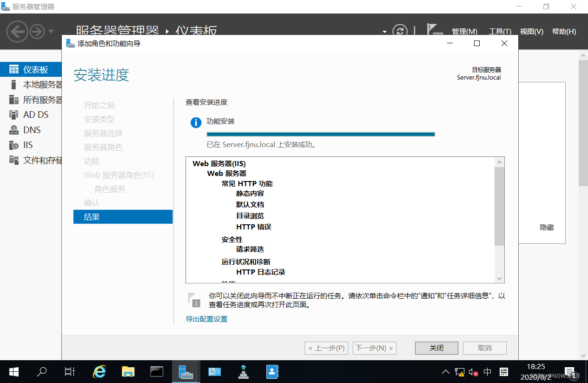Open the 管理(M) menu
Screen dimensions: 588x383
pos(463,31)
